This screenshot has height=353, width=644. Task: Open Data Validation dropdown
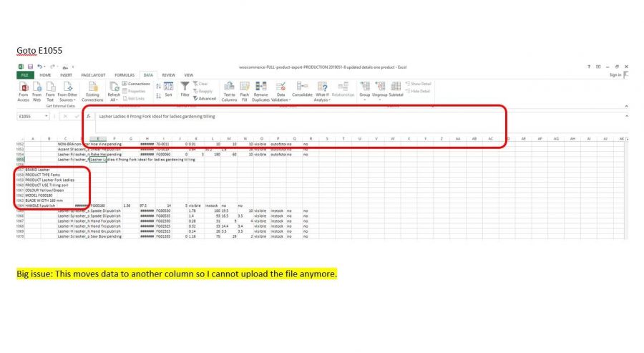[x=280, y=91]
